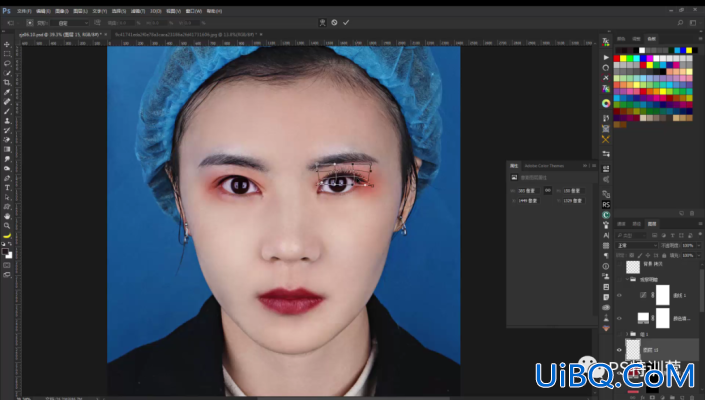Viewport: 705px width, 400px height.
Task: Switch to the Adobe Color Themes tab
Action: [x=544, y=166]
